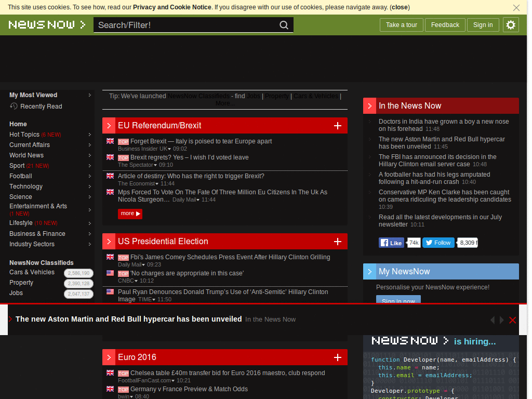Click the Facebook Like button
This screenshot has width=532, height=399.
pyautogui.click(x=391, y=243)
